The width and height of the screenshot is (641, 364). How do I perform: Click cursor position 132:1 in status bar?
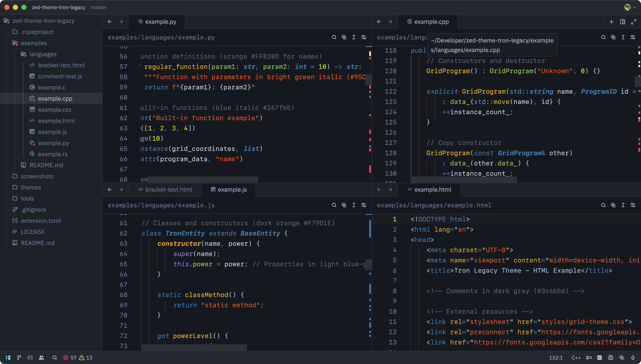556,358
